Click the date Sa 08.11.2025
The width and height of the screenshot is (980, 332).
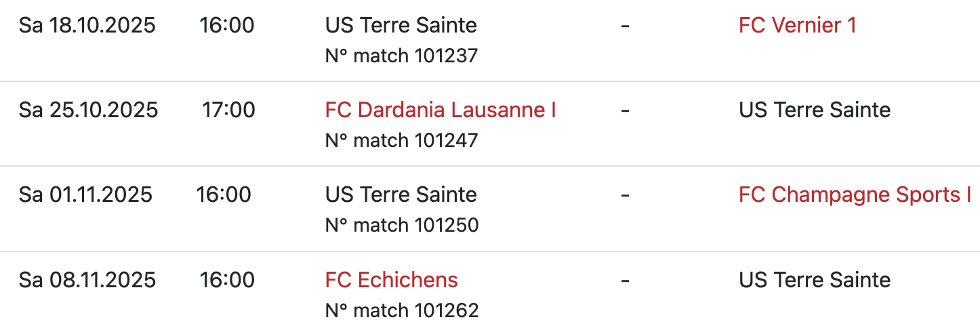click(87, 280)
